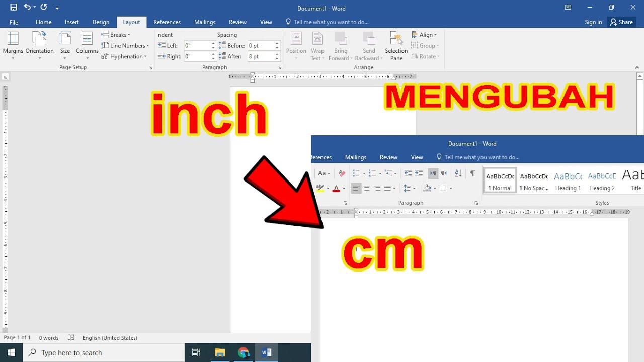The image size is (644, 362).
Task: Apply red font color swatch
Action: (336, 189)
